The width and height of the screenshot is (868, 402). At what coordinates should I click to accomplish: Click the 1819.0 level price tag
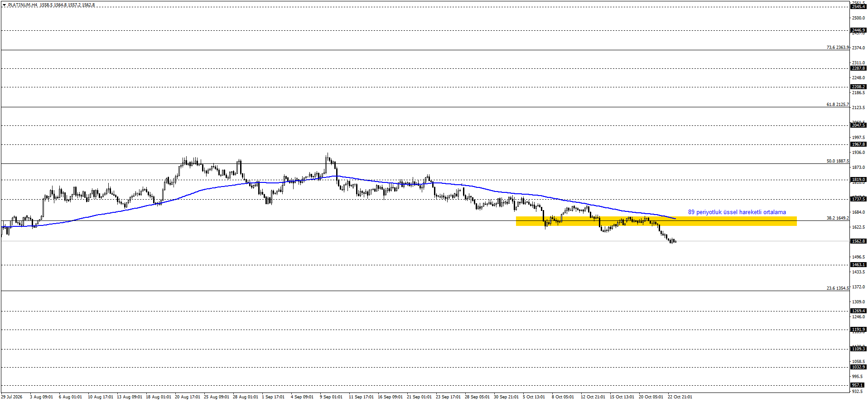tap(858, 180)
